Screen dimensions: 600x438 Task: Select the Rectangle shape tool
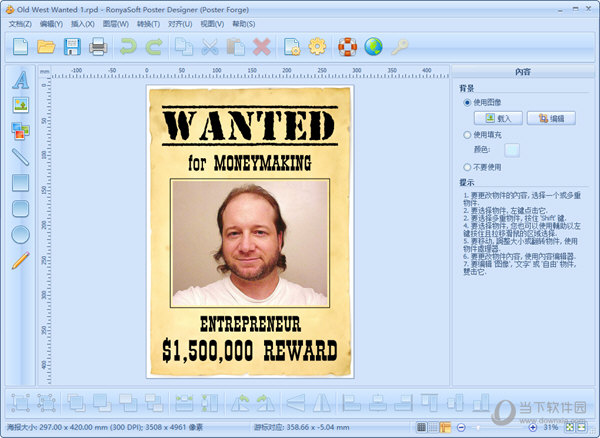(21, 183)
